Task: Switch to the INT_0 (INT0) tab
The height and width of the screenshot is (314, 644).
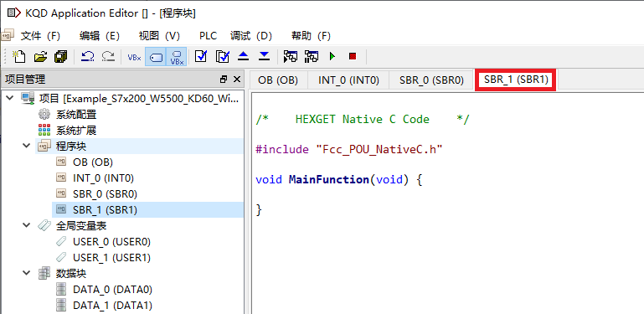Action: (x=348, y=80)
